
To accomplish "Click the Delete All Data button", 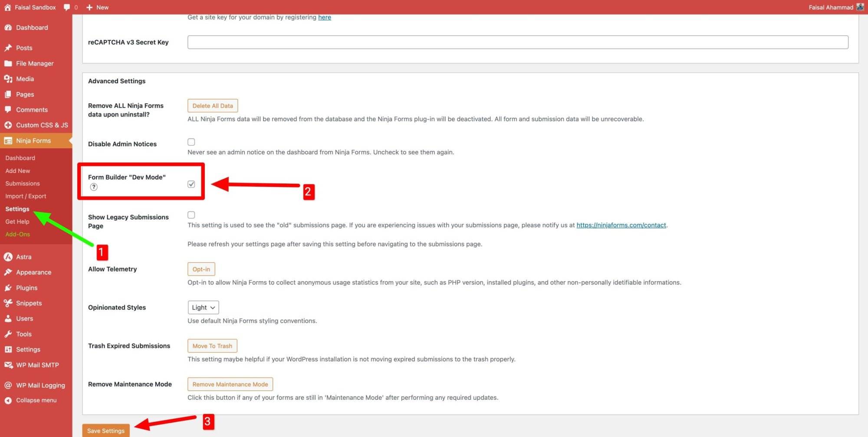I will pyautogui.click(x=213, y=105).
